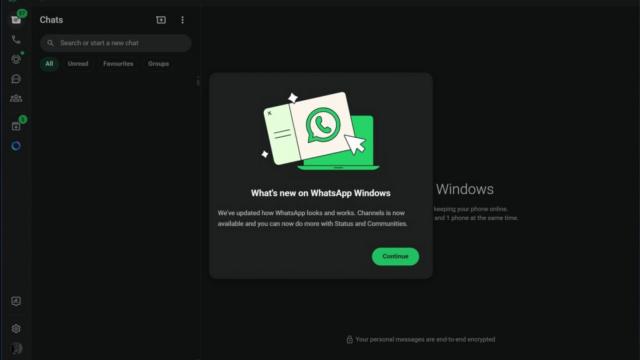Image resolution: width=640 pixels, height=360 pixels.
Task: Open the starred messages icon near the sidebar bottom
Action: tap(16, 301)
